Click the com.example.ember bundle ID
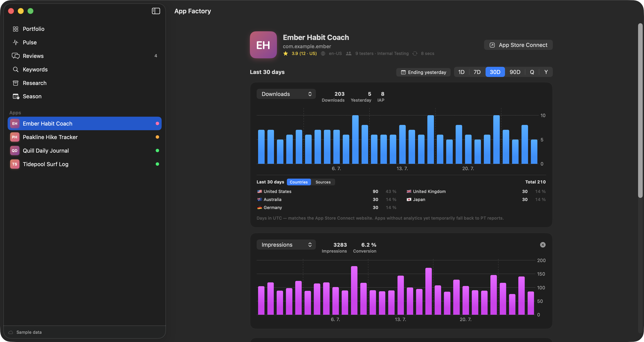This screenshot has width=644, height=342. pyautogui.click(x=307, y=47)
